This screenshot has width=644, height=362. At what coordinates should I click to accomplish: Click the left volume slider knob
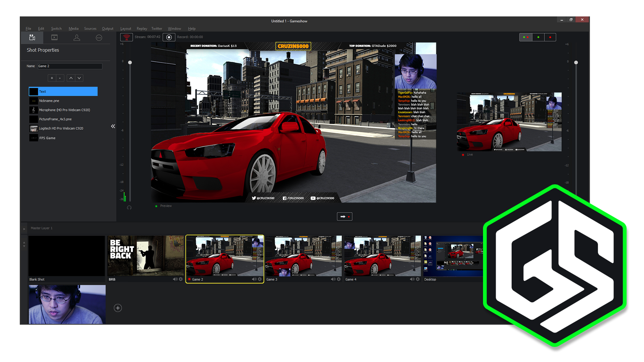tap(130, 63)
